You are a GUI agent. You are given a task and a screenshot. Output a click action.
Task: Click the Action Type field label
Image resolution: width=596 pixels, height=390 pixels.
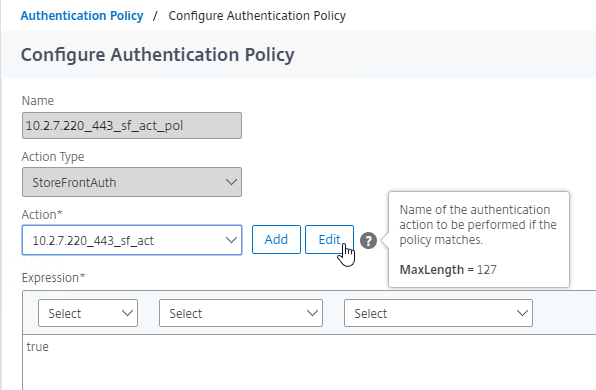[53, 157]
